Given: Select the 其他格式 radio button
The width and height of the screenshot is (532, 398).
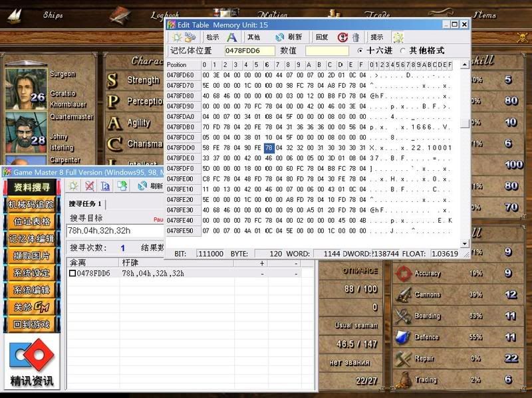Looking at the screenshot, I should tap(403, 51).
